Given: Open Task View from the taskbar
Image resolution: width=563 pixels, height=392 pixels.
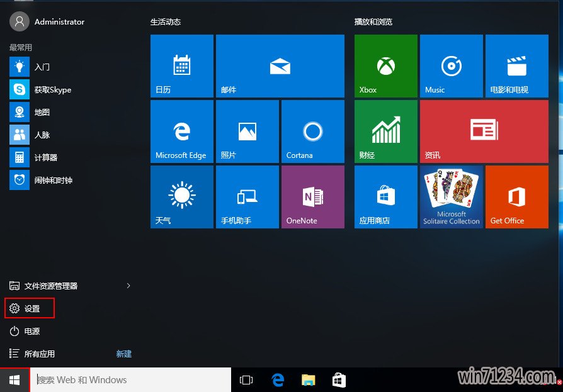Looking at the screenshot, I should [x=246, y=380].
